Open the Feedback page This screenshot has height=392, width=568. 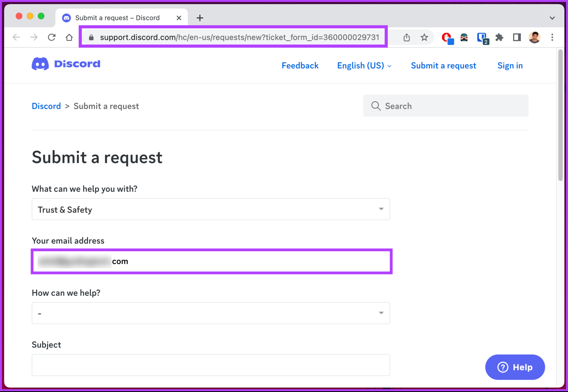click(300, 65)
